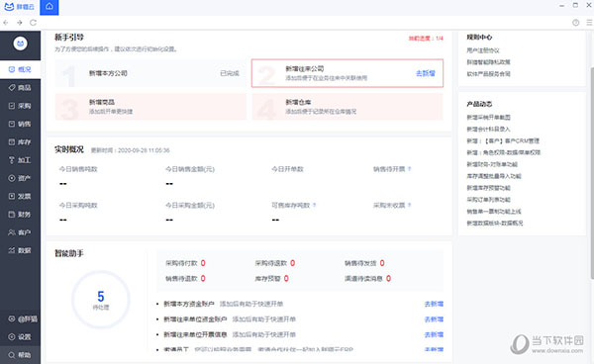This screenshot has height=364, width=594.
Task: Open 帮助 help in the sidebar
Action: pyautogui.click(x=20, y=355)
